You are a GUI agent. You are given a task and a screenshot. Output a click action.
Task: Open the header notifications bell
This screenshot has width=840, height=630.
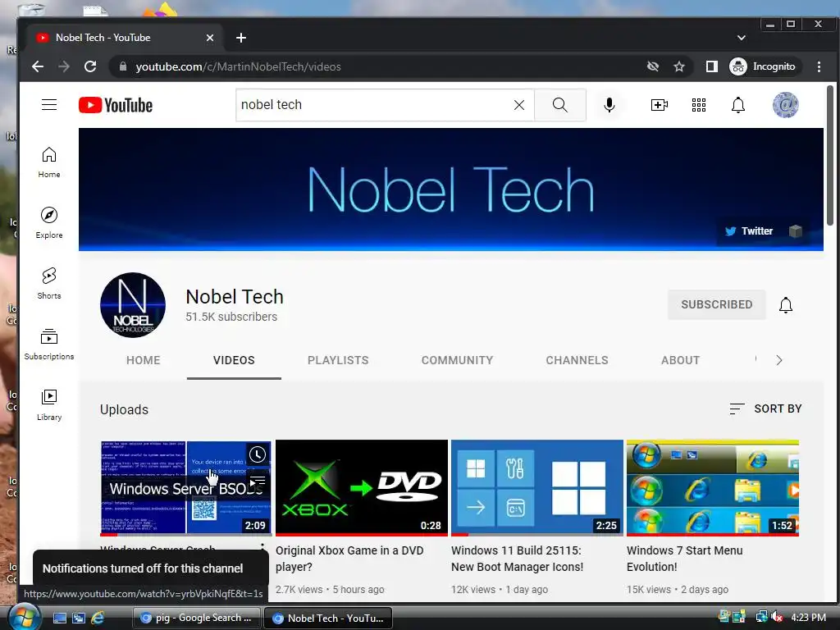(x=738, y=105)
